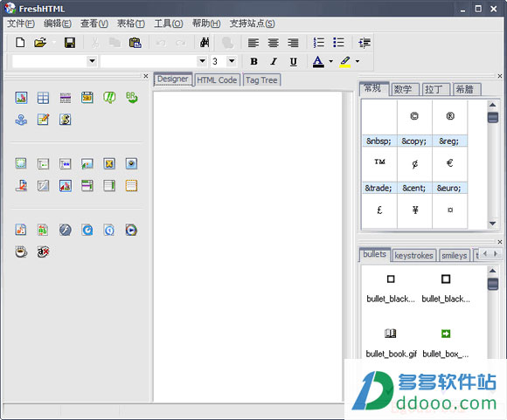The width and height of the screenshot is (507, 420).
Task: Insert the &trade; symbol
Action: pos(379,170)
